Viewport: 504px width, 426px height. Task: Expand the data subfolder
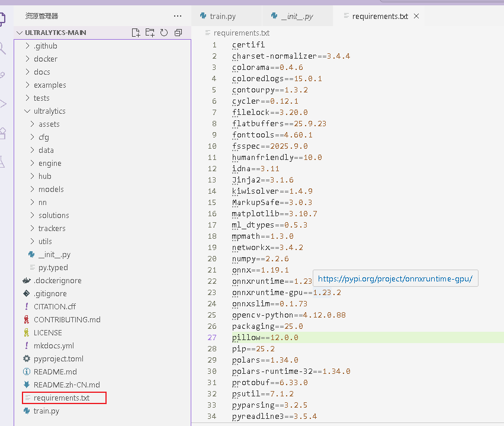point(46,150)
